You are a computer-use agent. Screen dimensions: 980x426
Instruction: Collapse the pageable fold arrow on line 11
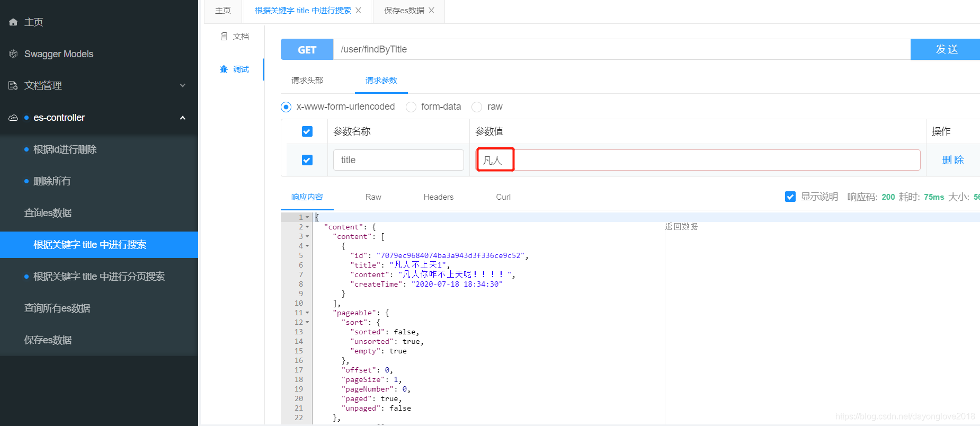pos(307,313)
